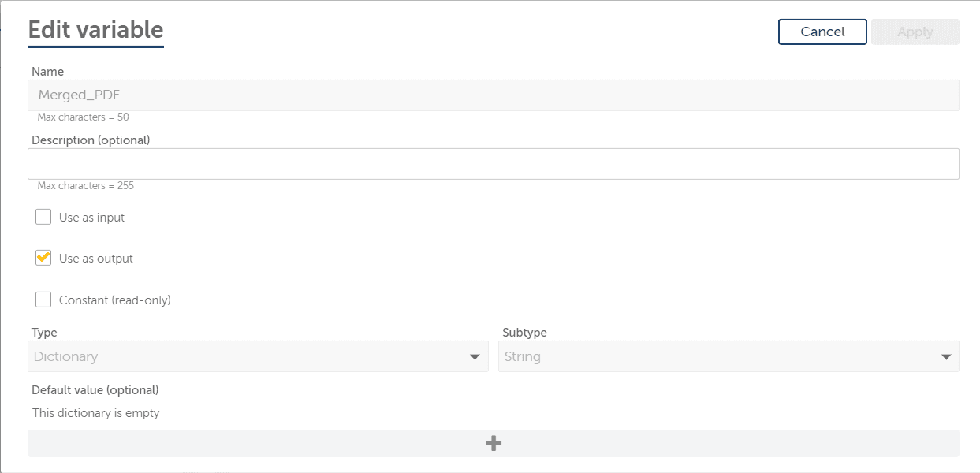Click the 'Use as input' label text
This screenshot has width=980, height=473.
[x=91, y=218]
